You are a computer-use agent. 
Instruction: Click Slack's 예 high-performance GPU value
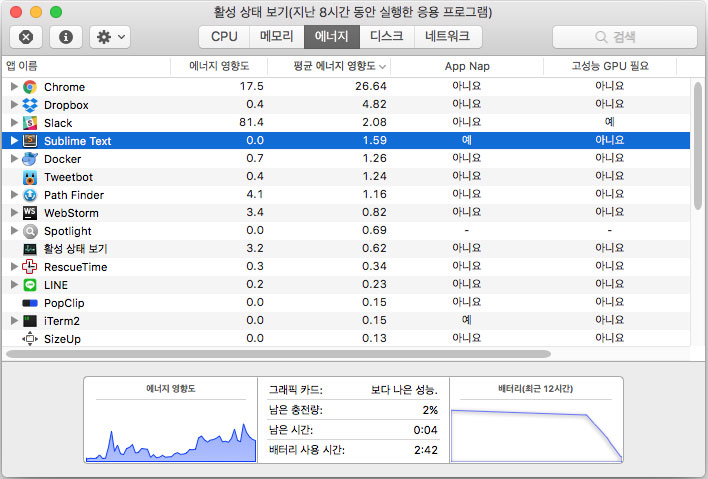tap(610, 122)
